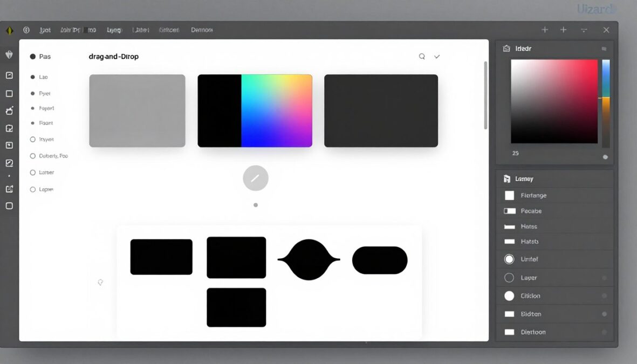Click the rainbow gradient card thumbnail
This screenshot has height=364, width=637.
tap(255, 111)
